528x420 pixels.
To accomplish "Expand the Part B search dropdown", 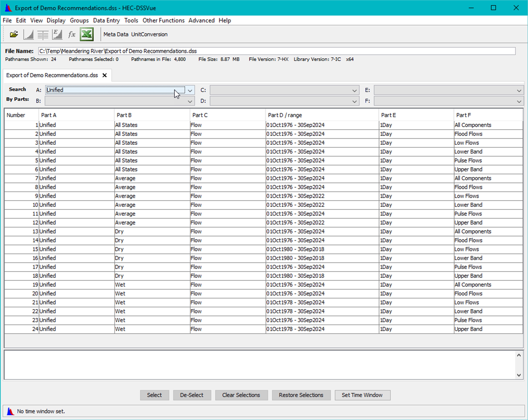I will point(190,101).
